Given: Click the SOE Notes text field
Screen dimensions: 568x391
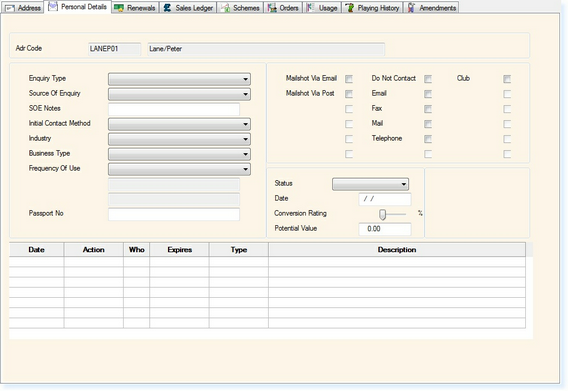Looking at the screenshot, I should 174,109.
